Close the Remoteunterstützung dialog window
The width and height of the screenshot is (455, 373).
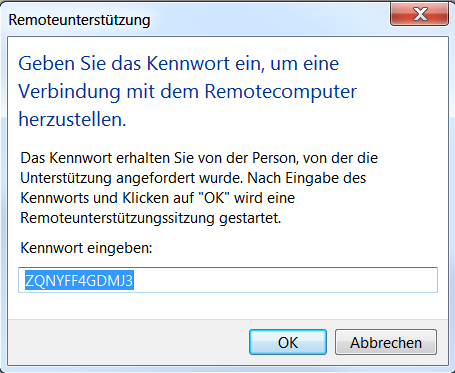(419, 14)
